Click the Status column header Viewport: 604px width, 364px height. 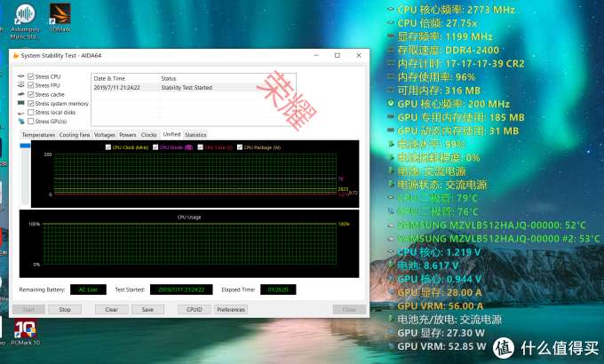[227, 78]
